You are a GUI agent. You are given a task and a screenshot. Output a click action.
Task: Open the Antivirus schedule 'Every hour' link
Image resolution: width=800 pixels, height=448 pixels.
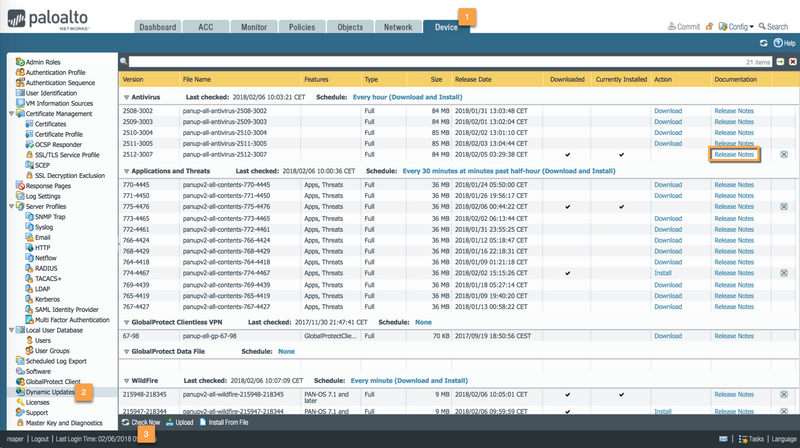click(406, 98)
